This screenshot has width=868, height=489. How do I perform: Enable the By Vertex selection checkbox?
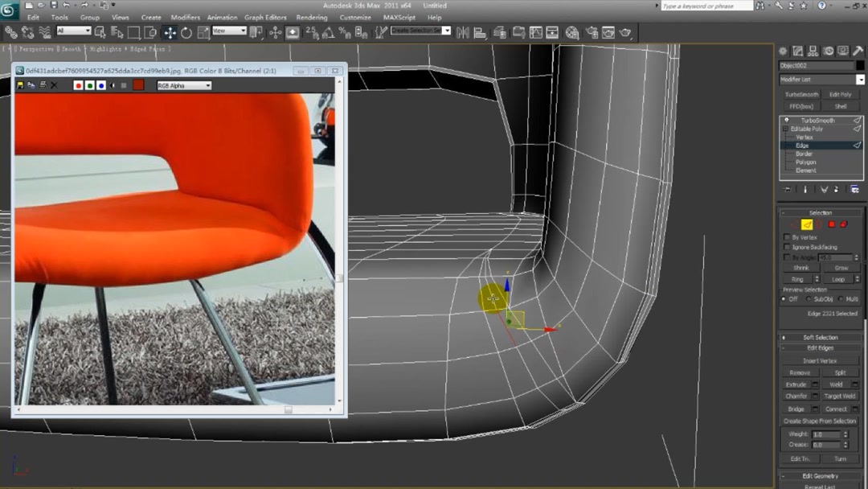[786, 238]
